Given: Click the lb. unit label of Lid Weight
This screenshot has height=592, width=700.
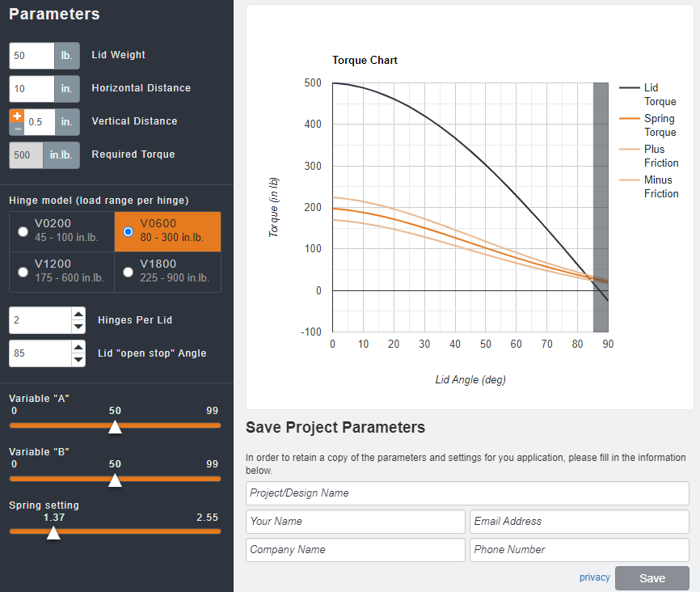Looking at the screenshot, I should pyautogui.click(x=67, y=56).
